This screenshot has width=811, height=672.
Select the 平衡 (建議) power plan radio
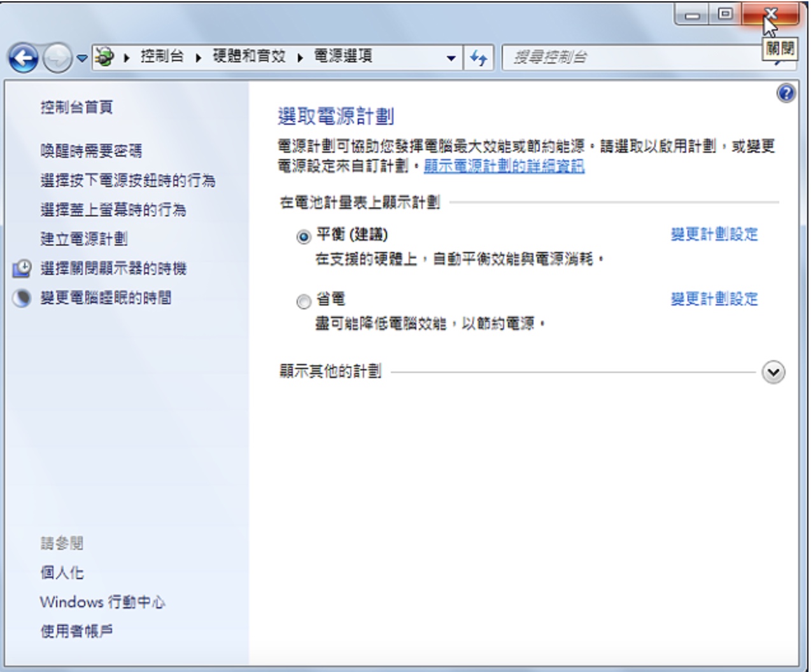pyautogui.click(x=304, y=237)
